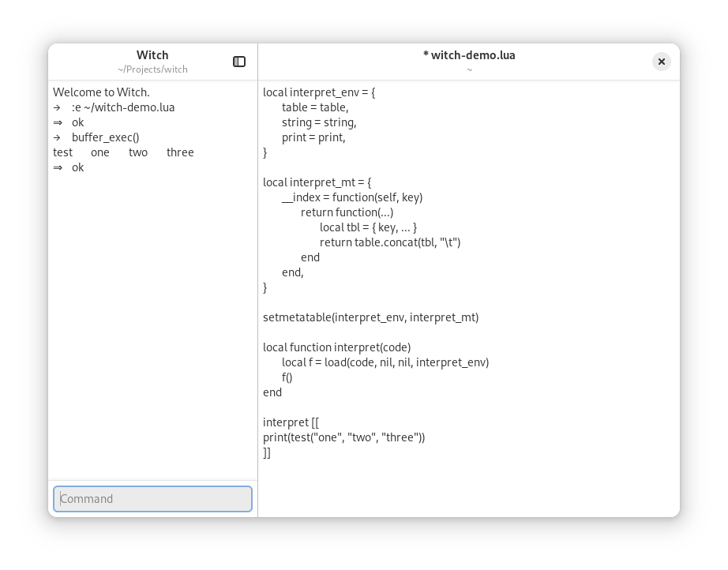This screenshot has height=570, width=728.
Task: Focus the Command input field
Action: [x=152, y=498]
